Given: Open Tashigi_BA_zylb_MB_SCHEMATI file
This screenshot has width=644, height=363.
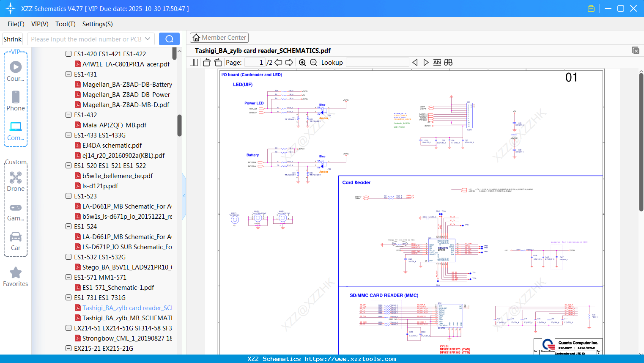Looking at the screenshot, I should (x=127, y=318).
